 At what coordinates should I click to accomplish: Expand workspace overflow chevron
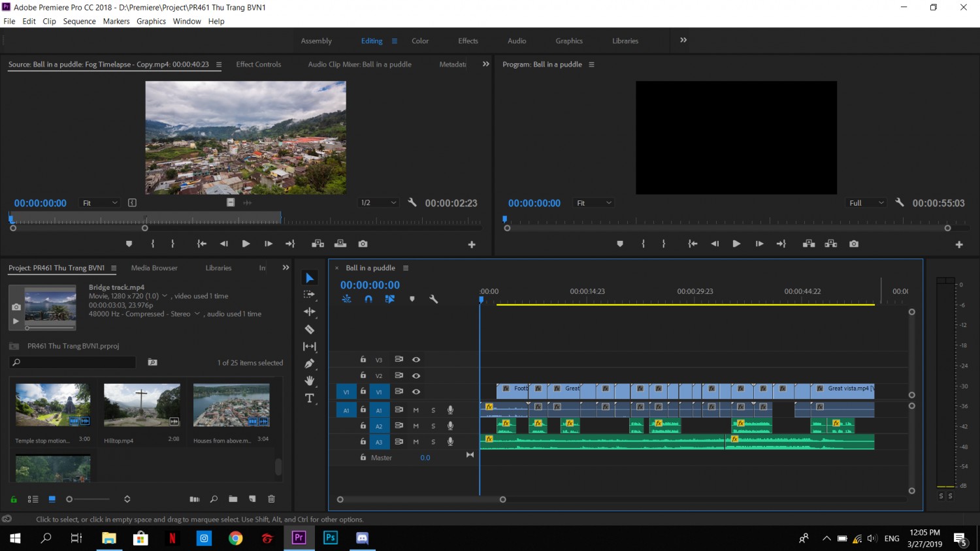[x=683, y=40]
